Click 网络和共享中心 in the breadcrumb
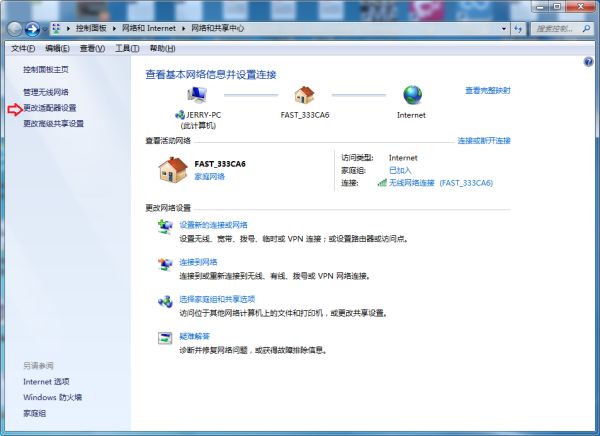The height and width of the screenshot is (436, 600). pos(217,28)
